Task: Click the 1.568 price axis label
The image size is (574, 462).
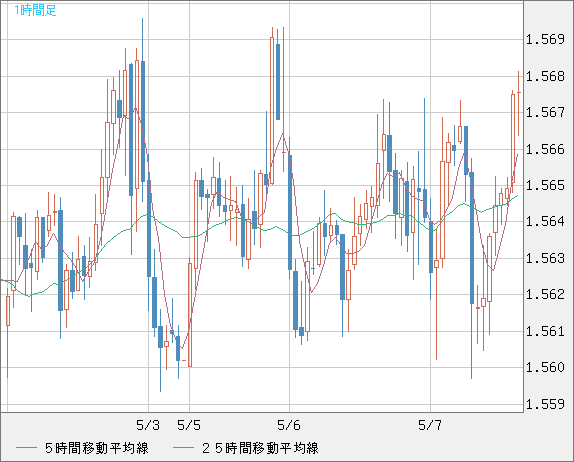Action: [545, 76]
